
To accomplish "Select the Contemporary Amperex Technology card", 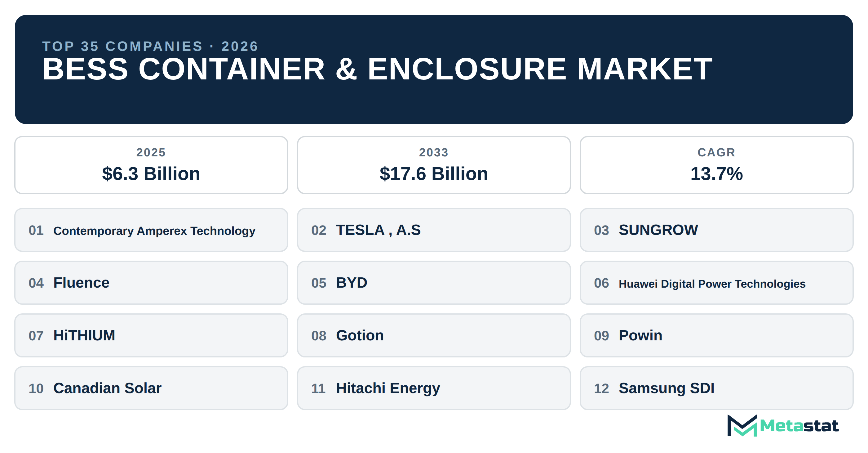I will pyautogui.click(x=151, y=230).
